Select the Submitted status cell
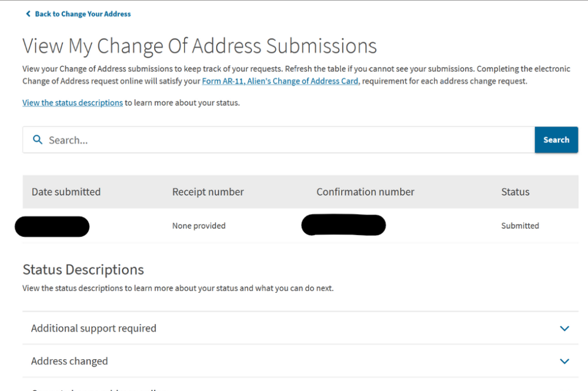Image resolution: width=588 pixels, height=391 pixels. click(x=520, y=226)
